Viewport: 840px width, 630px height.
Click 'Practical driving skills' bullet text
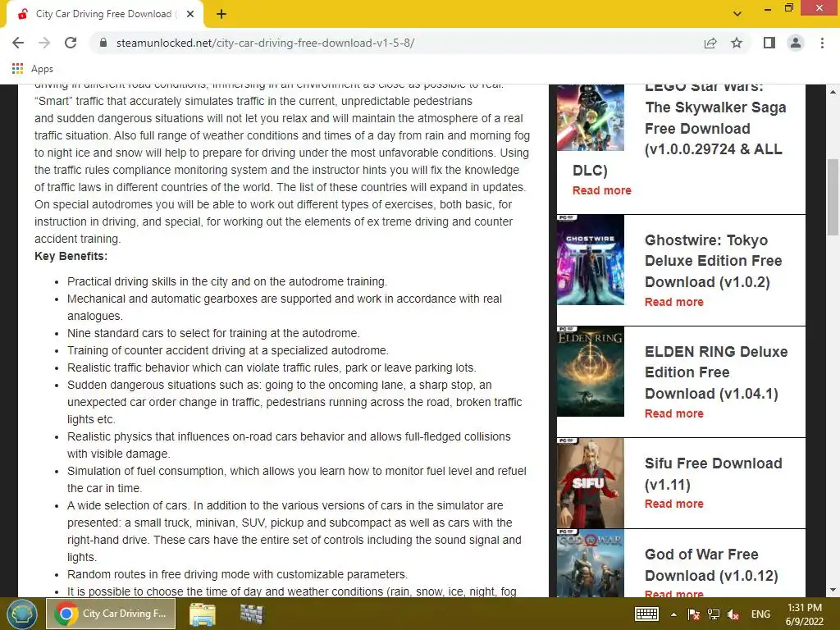227,282
